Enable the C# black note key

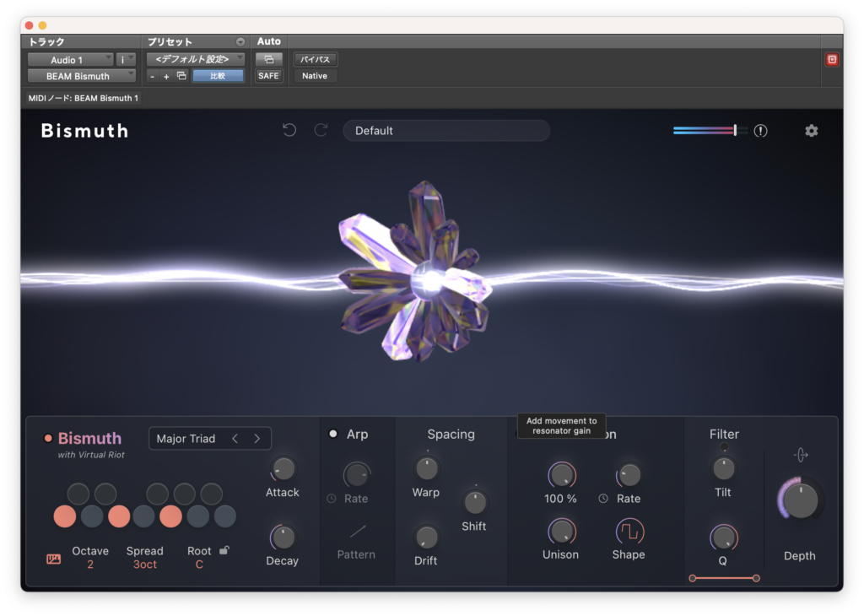tap(78, 494)
